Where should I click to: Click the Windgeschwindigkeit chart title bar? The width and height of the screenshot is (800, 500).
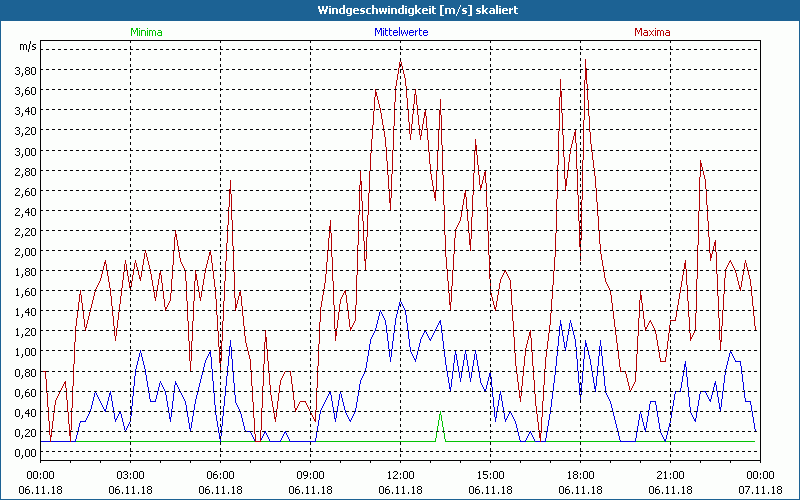tap(400, 9)
